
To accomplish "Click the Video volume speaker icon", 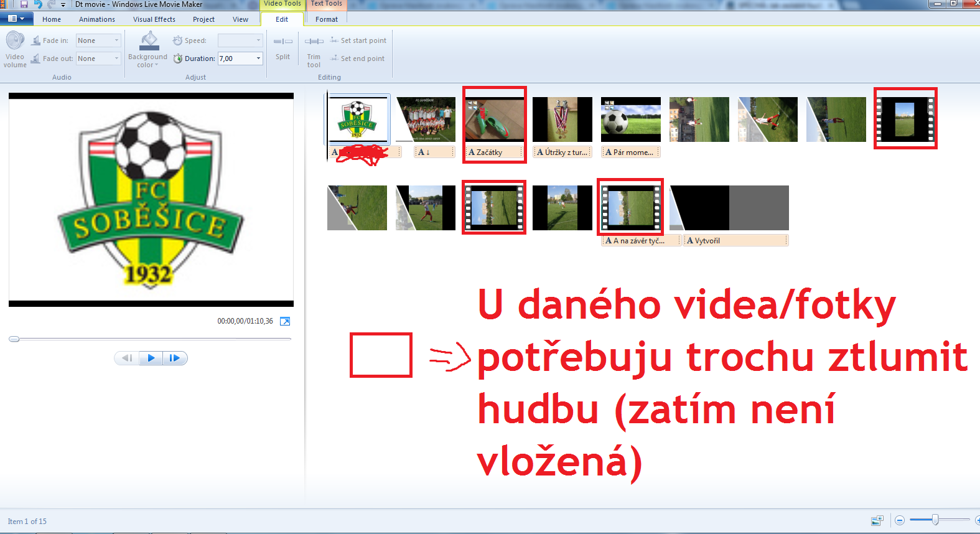I will coord(15,41).
